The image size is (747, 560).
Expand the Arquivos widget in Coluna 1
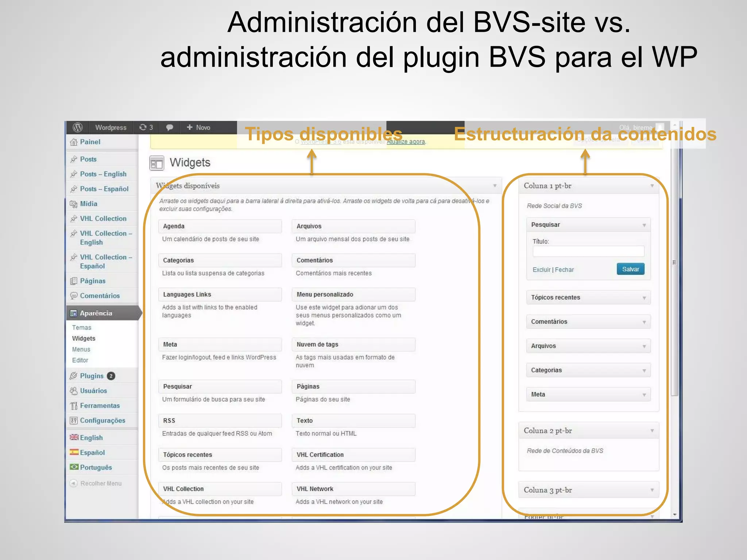pos(645,346)
